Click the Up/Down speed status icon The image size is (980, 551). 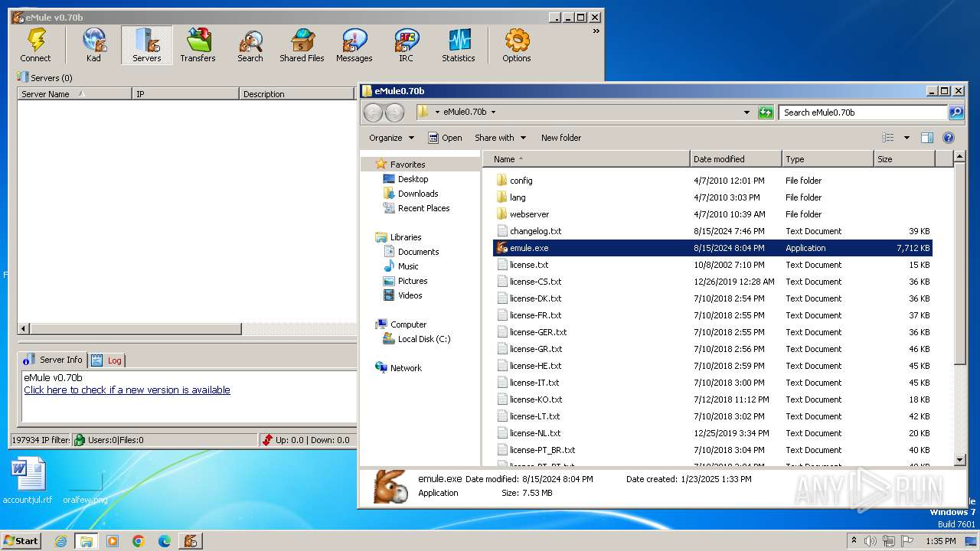tap(266, 440)
